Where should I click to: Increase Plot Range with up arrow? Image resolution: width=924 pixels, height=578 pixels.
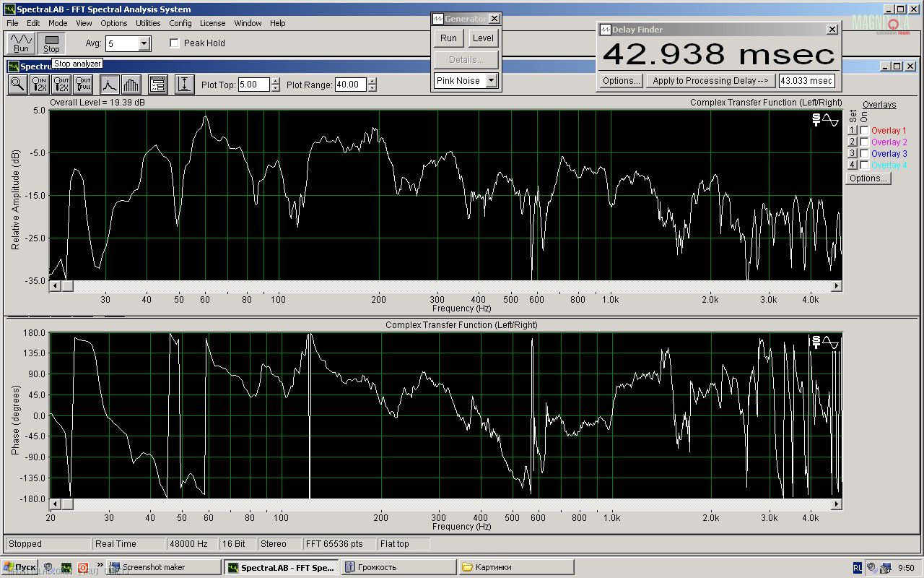coord(372,81)
